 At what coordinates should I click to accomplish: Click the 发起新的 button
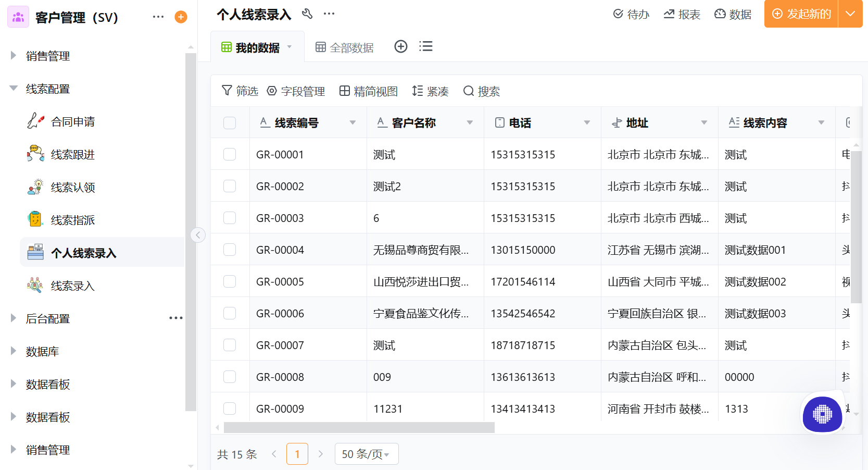[800, 14]
